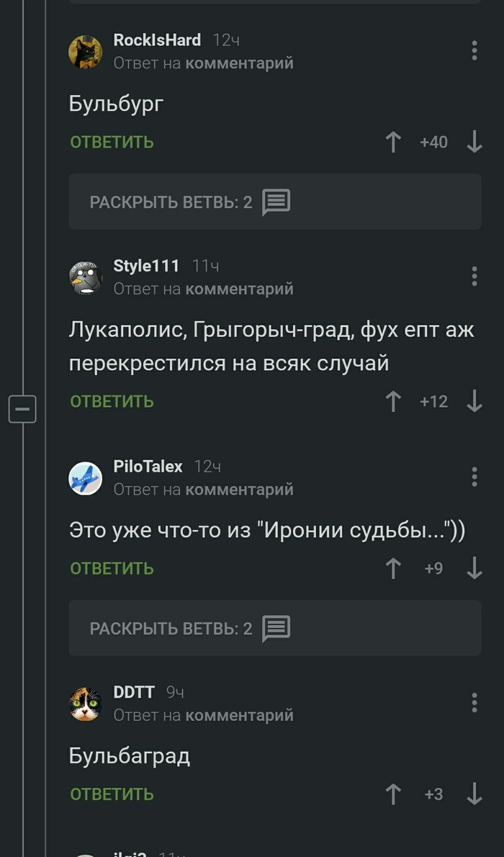Downvote DDTT's comment
Image resolution: width=504 pixels, height=857 pixels.
[474, 794]
